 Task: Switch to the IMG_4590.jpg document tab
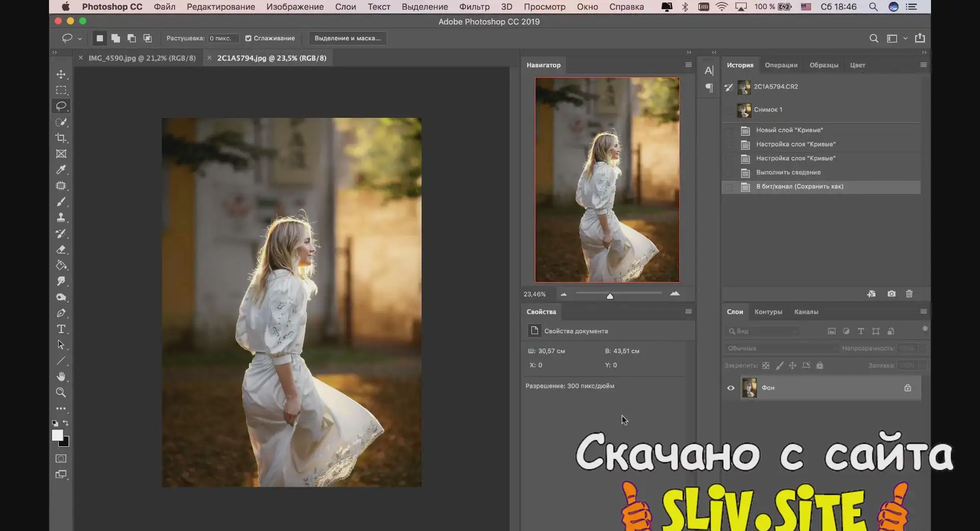142,58
